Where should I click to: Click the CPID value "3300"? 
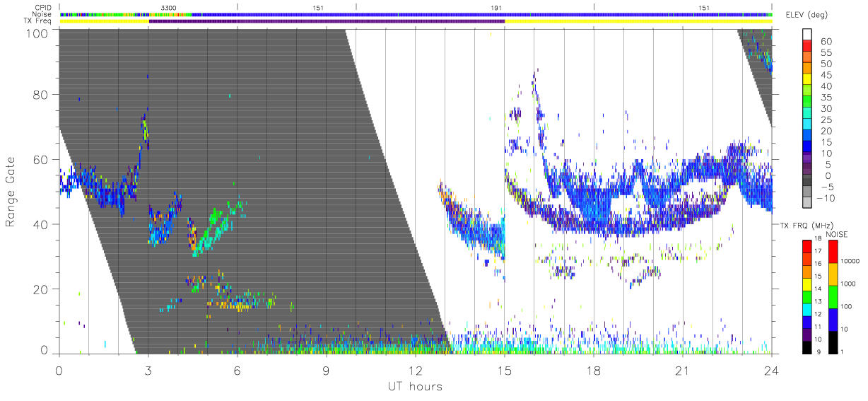(x=168, y=7)
